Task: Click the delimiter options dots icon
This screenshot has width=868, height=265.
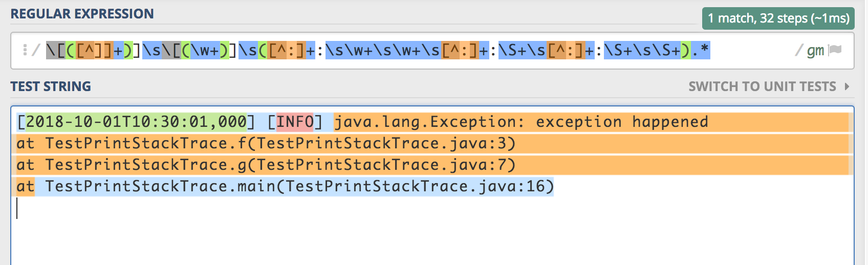Action: 25,50
